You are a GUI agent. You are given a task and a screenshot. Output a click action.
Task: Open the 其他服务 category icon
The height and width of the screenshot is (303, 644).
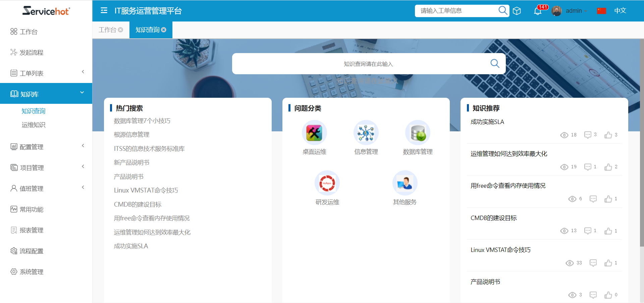pos(405,183)
